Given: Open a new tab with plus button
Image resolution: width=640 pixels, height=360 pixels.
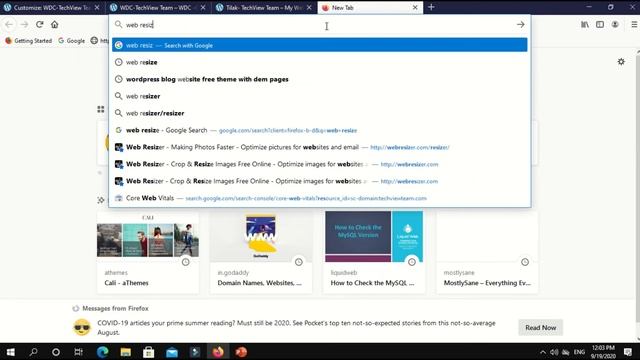Looking at the screenshot, I should point(431,7).
